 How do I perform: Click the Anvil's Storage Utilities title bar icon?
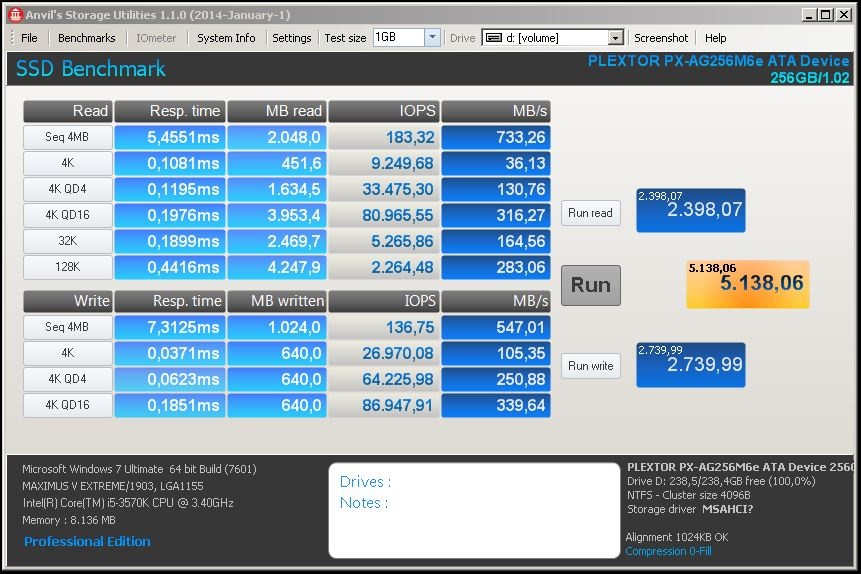tap(15, 15)
